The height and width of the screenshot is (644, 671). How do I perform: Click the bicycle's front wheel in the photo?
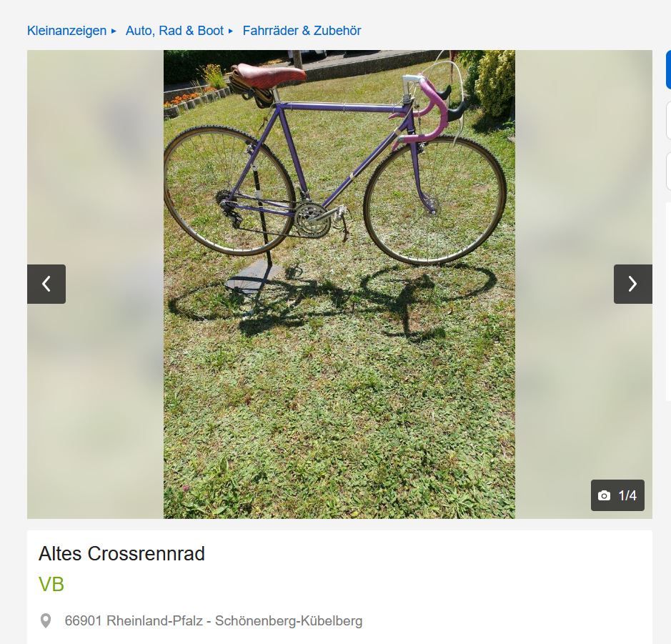pyautogui.click(x=434, y=200)
